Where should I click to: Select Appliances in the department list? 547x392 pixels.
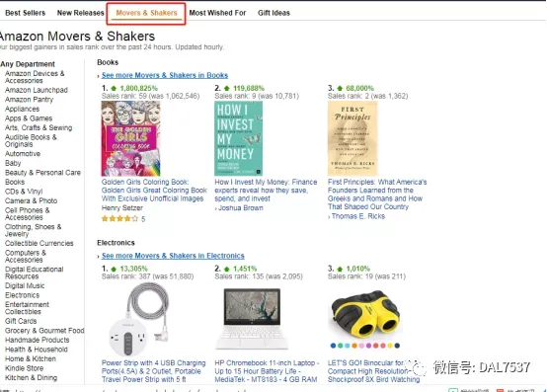pyautogui.click(x=22, y=109)
